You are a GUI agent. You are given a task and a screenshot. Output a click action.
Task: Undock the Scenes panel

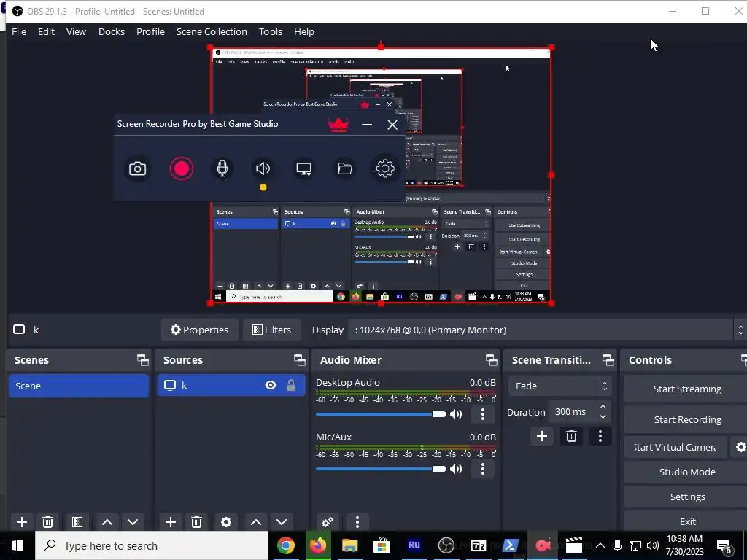click(x=142, y=360)
